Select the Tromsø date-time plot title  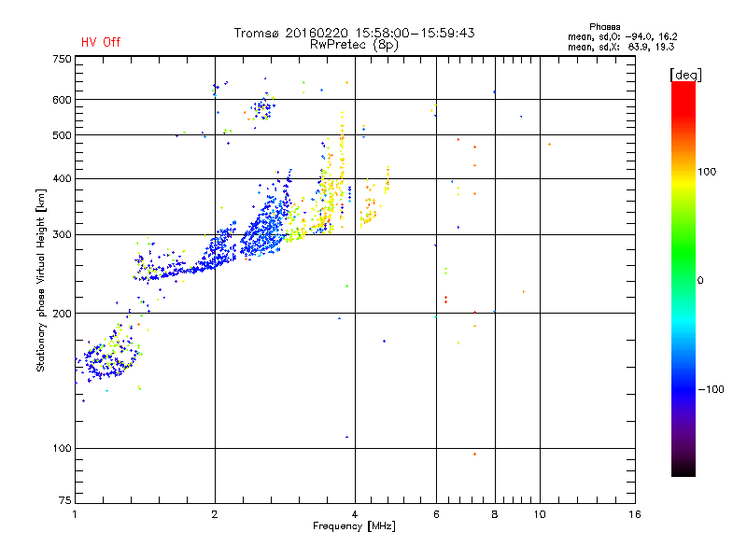click(x=355, y=33)
